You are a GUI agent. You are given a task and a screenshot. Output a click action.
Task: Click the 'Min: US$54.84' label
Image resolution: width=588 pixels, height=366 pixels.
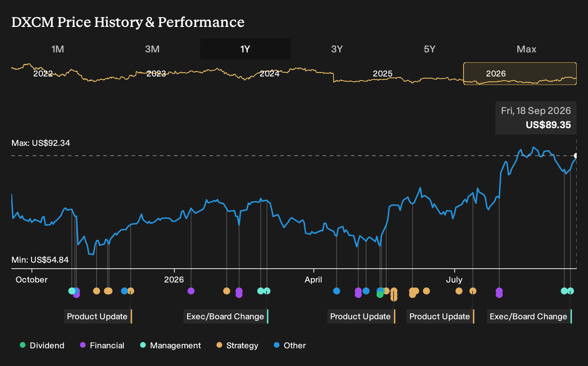point(40,260)
